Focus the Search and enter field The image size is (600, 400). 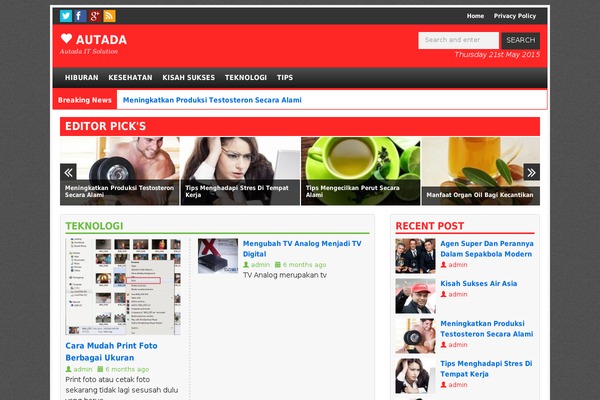[458, 40]
